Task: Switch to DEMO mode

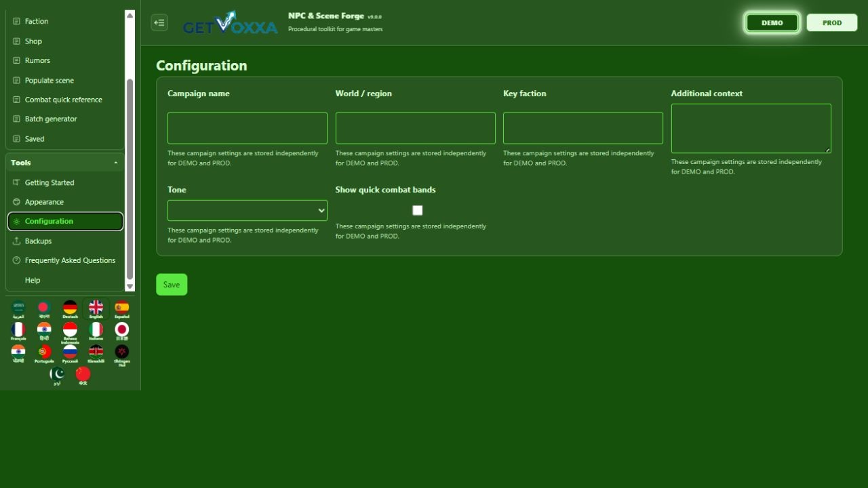Action: coord(772,22)
